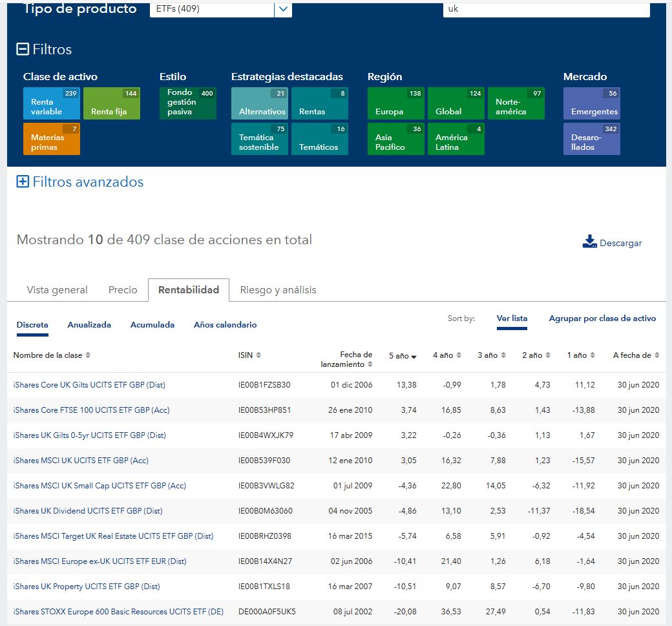The height and width of the screenshot is (626, 672).
Task: Open iShares MSCI Target UK Real Estate
Action: pos(113,536)
